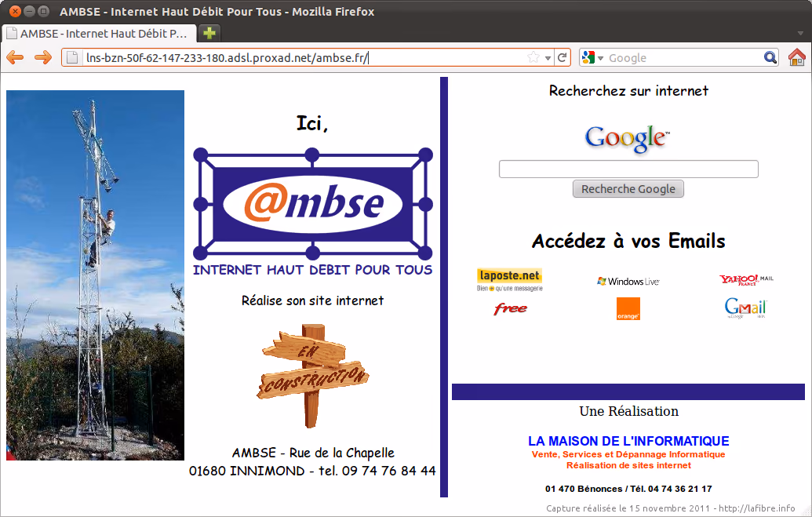
Task: Open the list all tabs dropdown
Action: pyautogui.click(x=800, y=33)
